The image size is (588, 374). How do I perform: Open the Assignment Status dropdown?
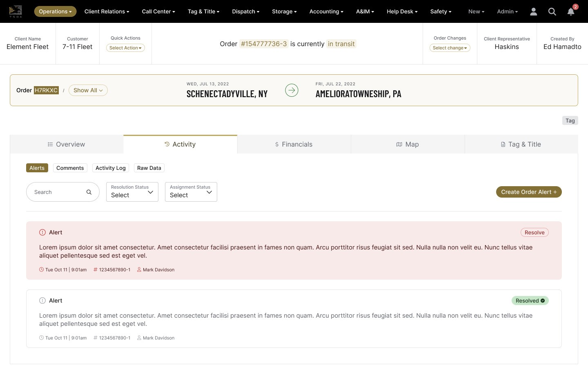pos(191,192)
